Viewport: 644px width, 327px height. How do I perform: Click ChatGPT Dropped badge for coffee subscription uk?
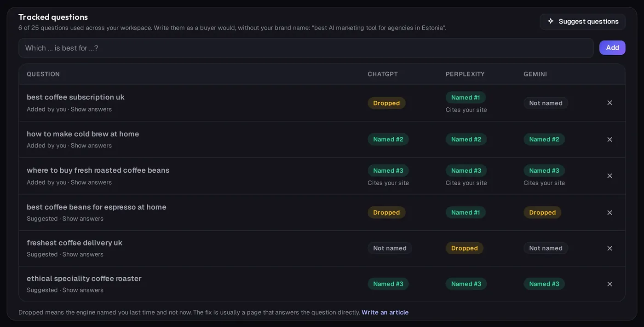point(386,103)
